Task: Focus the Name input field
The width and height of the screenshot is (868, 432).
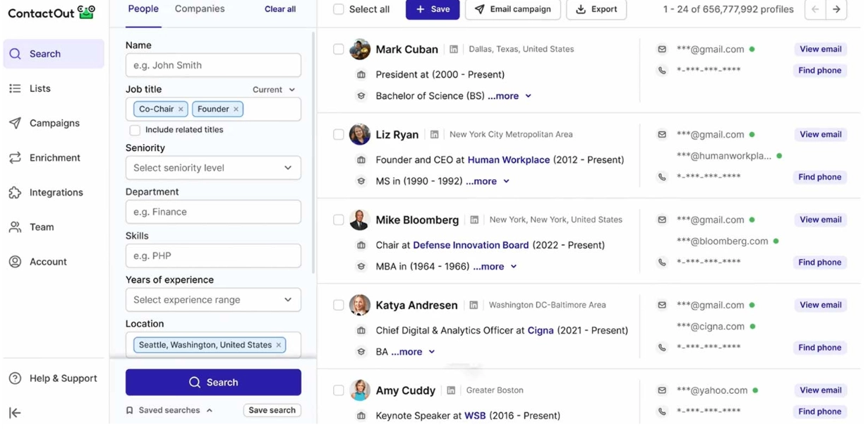Action: tap(213, 66)
